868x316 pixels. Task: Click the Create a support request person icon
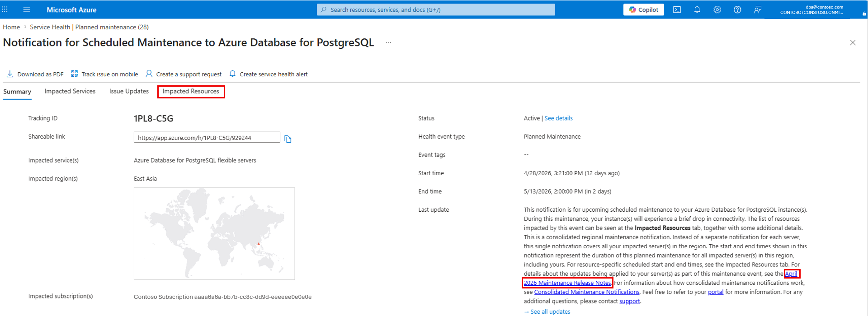coord(149,74)
